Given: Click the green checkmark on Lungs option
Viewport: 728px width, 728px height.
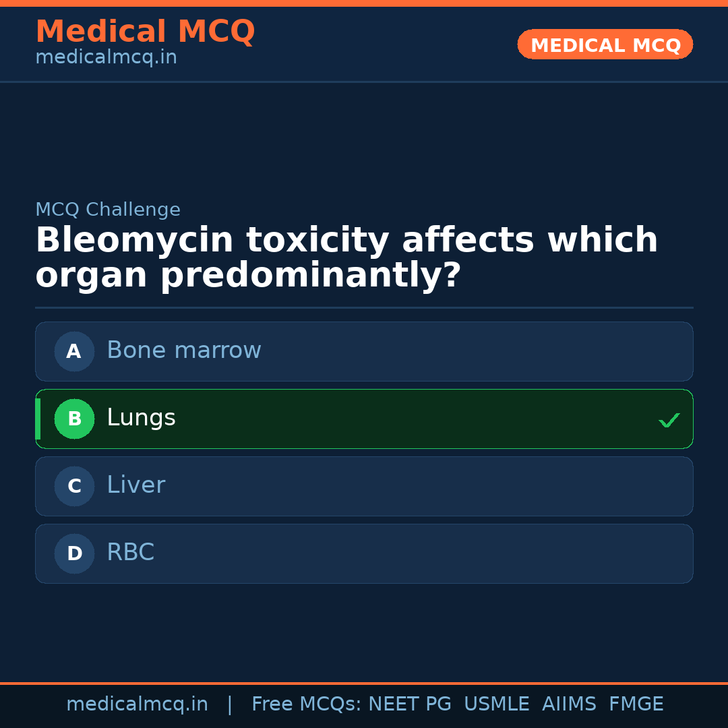Looking at the screenshot, I should (669, 420).
